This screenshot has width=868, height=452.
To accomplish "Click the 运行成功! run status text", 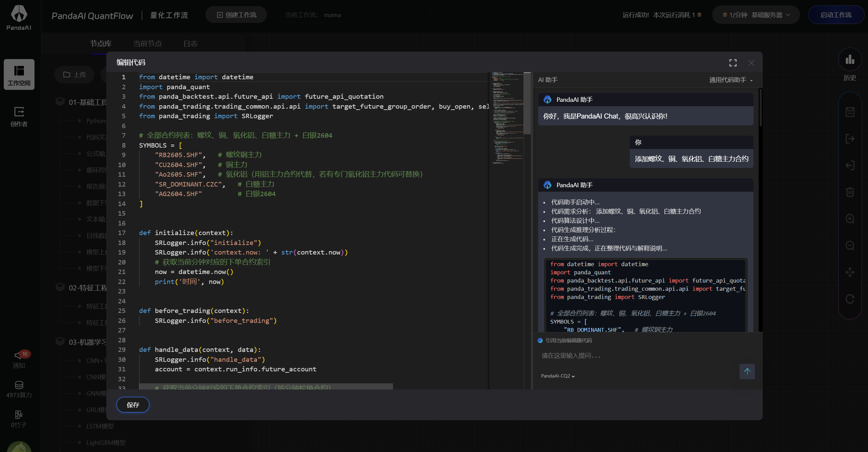I will click(636, 15).
